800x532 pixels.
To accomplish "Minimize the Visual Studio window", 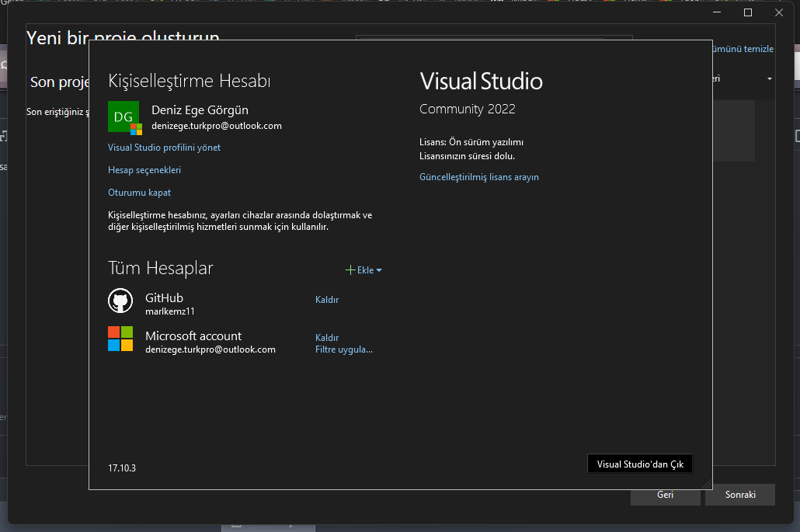I will (716, 12).
